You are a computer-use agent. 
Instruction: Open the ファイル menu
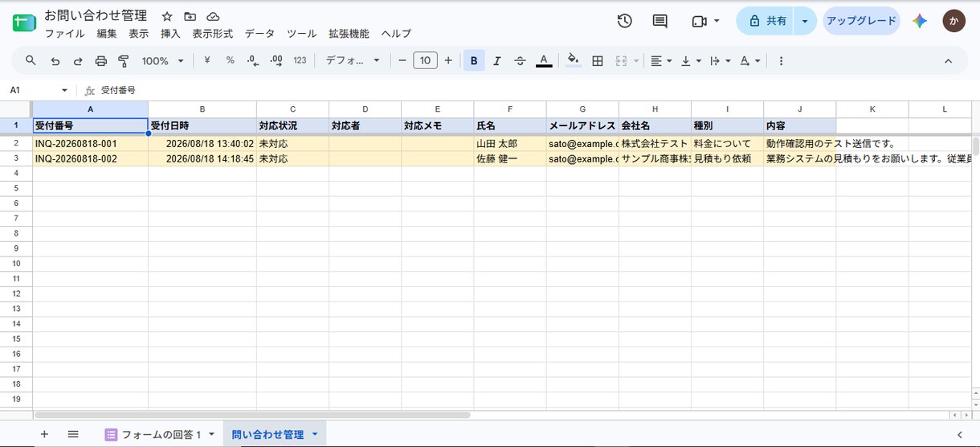coord(65,34)
